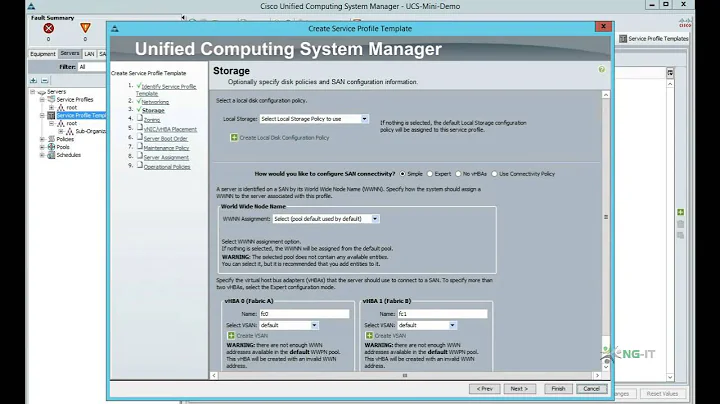Image resolution: width=720 pixels, height=404 pixels.
Task: Go to Networking wizard step
Action: click(x=155, y=102)
